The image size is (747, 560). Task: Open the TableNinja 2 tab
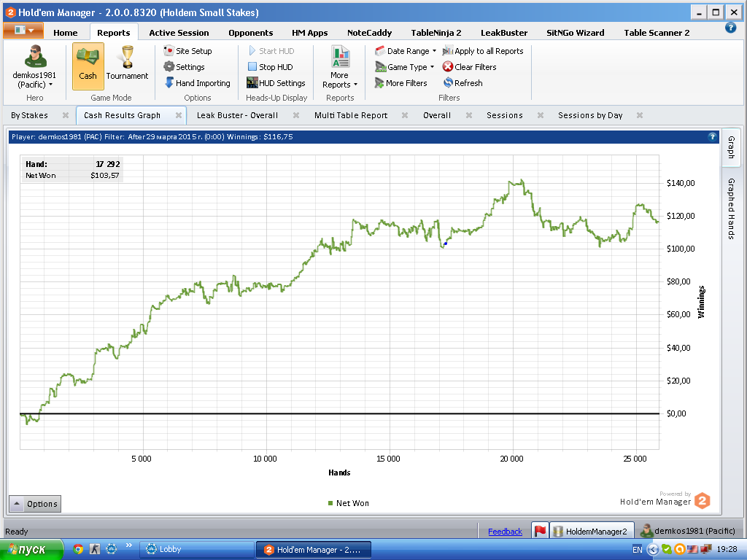coord(436,32)
